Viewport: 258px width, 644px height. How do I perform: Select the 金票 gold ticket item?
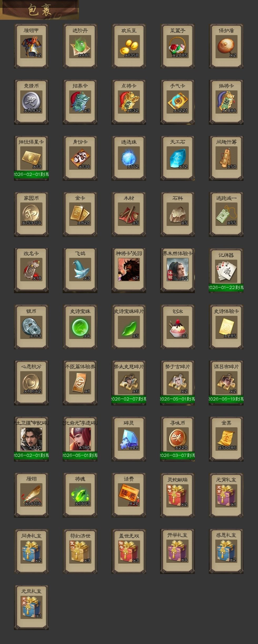point(226,439)
